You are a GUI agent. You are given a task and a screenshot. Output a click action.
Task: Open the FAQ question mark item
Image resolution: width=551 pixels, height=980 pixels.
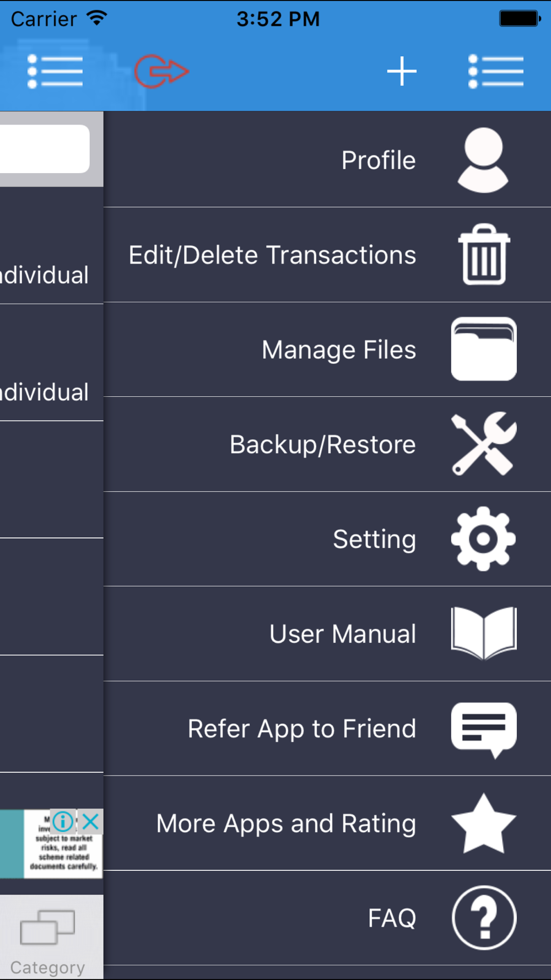[x=327, y=918]
